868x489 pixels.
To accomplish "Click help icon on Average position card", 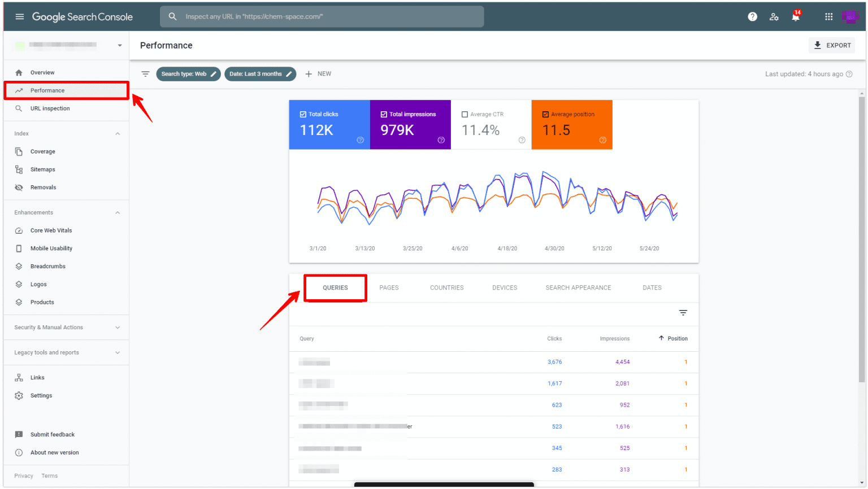I will click(602, 140).
